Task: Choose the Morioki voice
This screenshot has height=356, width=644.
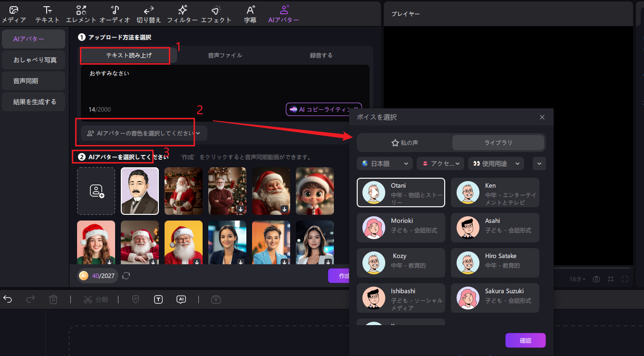Action: pos(400,228)
